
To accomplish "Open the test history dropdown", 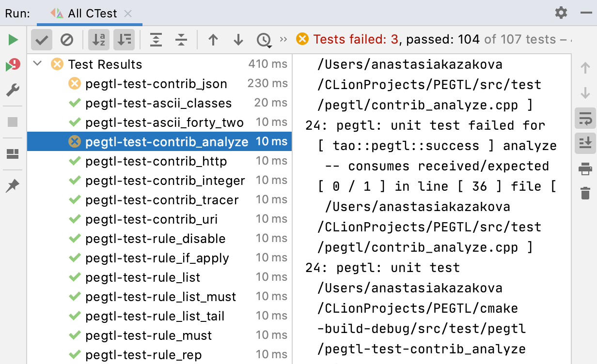I will click(264, 40).
